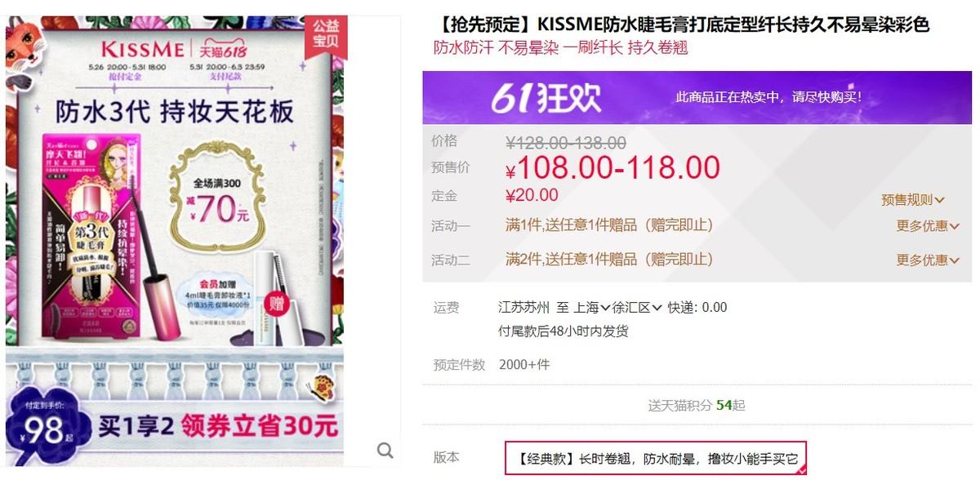This screenshot has height=480, width=980.
Task: Expand 更多优惠 for 活动二
Action: [x=928, y=260]
